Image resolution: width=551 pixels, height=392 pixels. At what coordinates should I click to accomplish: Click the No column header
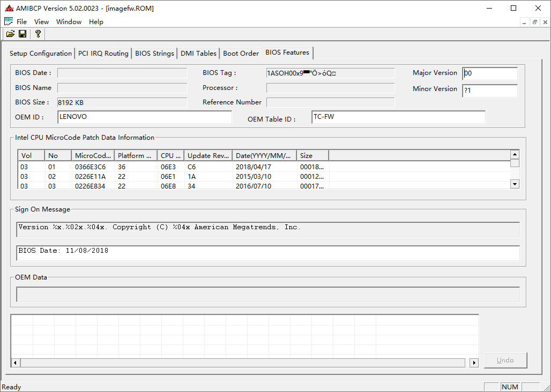pos(58,155)
